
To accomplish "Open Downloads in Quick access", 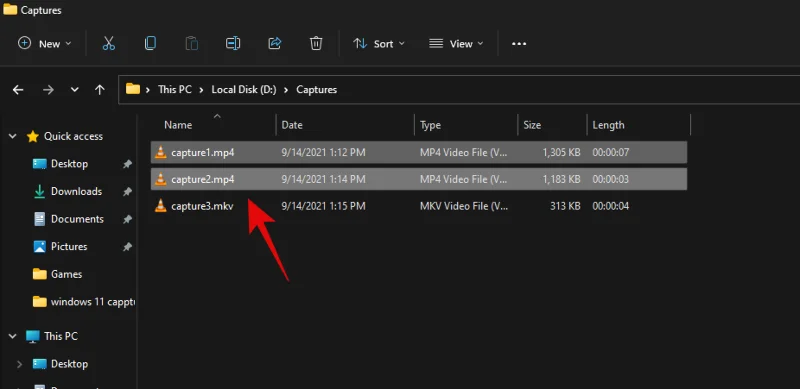I will [x=77, y=191].
